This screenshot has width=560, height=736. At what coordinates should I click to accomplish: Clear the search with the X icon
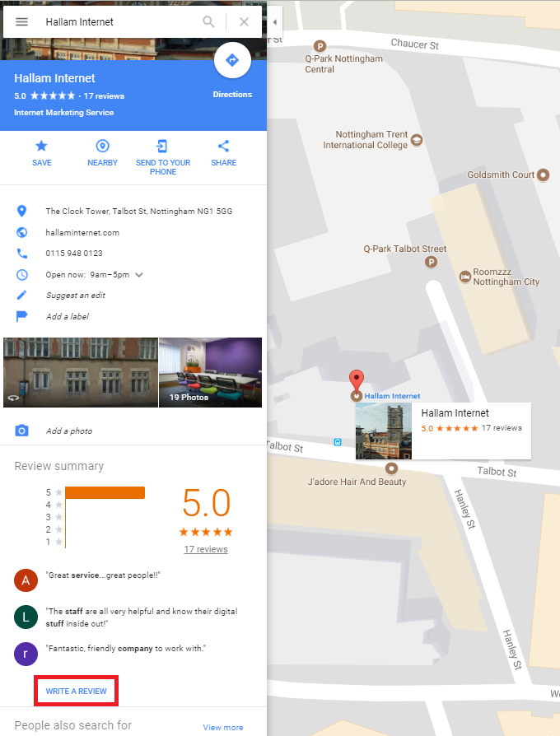[244, 21]
